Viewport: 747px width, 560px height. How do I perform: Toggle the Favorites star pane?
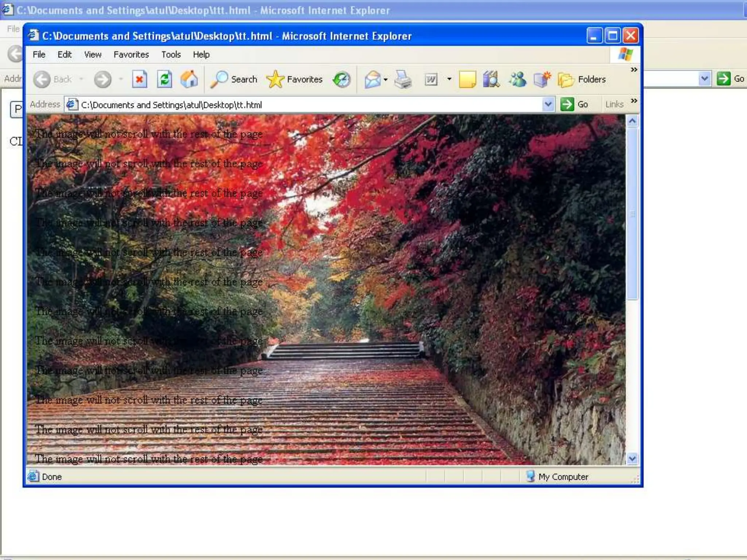[x=295, y=79]
